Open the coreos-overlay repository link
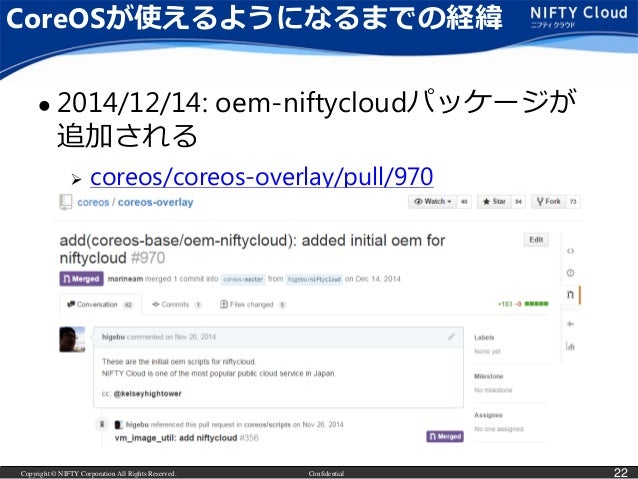 tap(155, 202)
